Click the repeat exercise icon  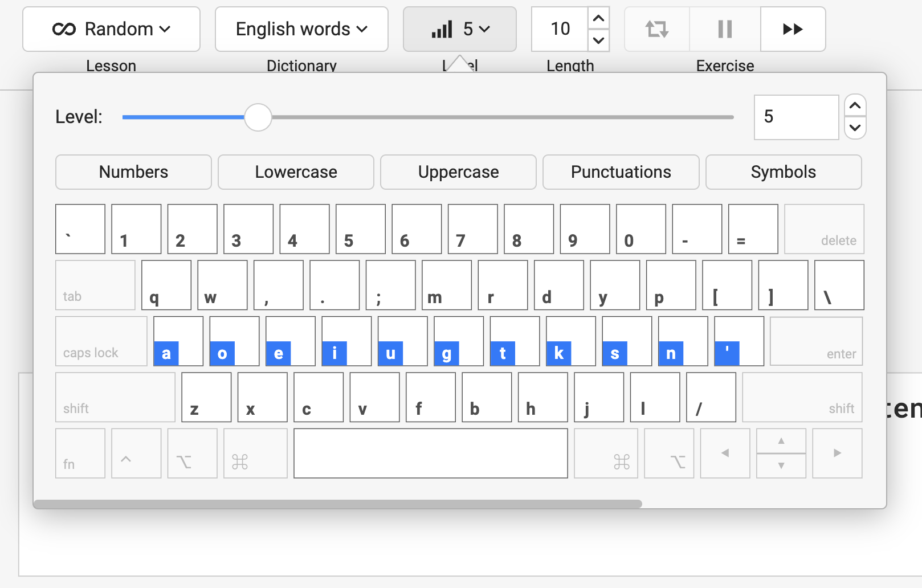[657, 29]
